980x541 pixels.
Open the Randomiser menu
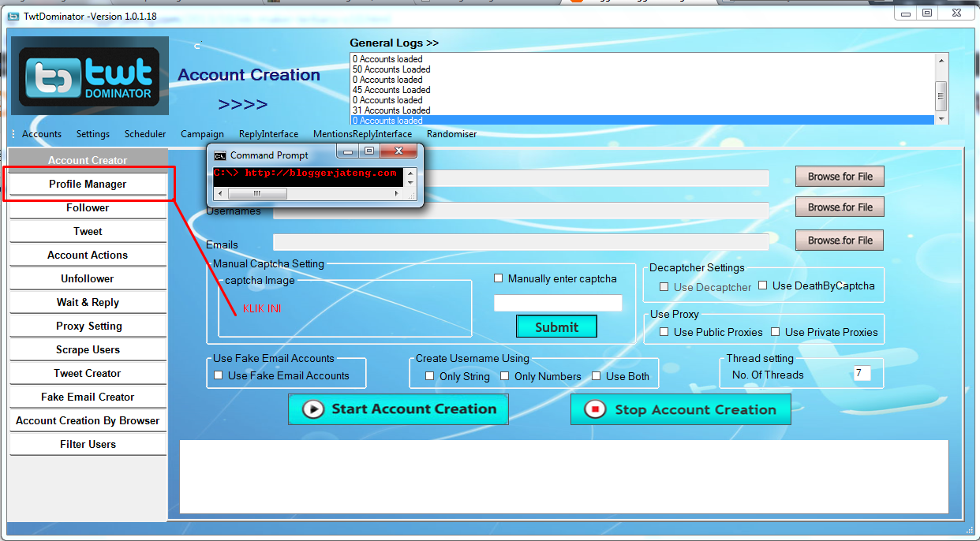pyautogui.click(x=451, y=134)
